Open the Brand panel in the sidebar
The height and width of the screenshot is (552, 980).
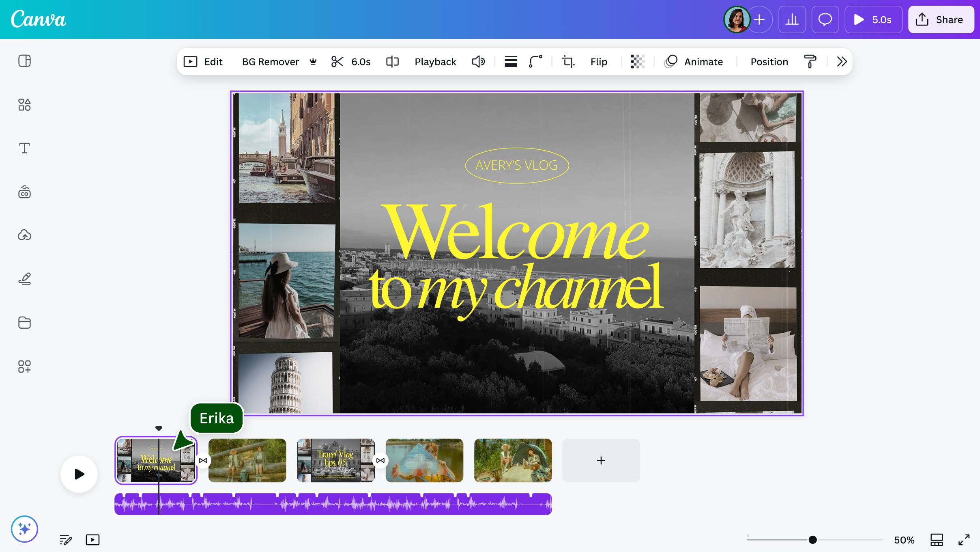tap(24, 192)
